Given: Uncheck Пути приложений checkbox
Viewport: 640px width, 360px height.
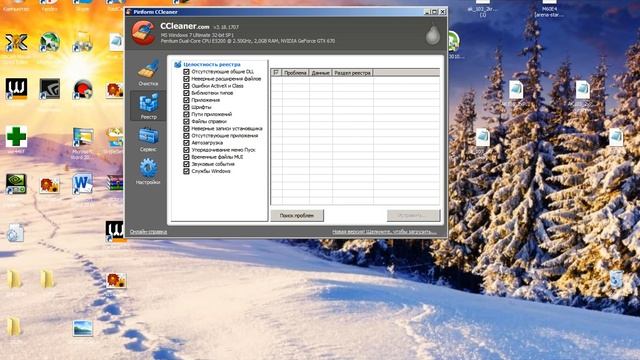Looking at the screenshot, I should [186, 114].
